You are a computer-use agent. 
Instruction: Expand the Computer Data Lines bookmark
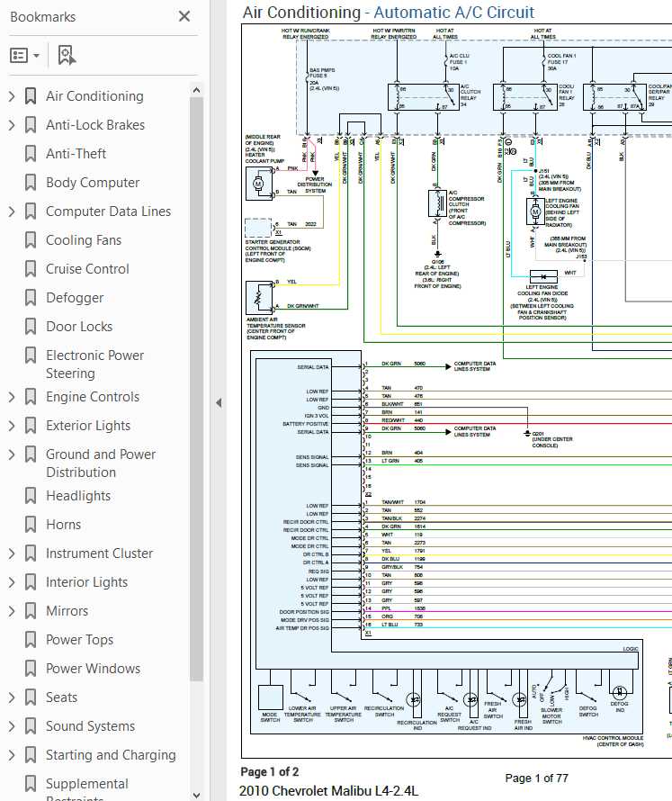point(12,211)
